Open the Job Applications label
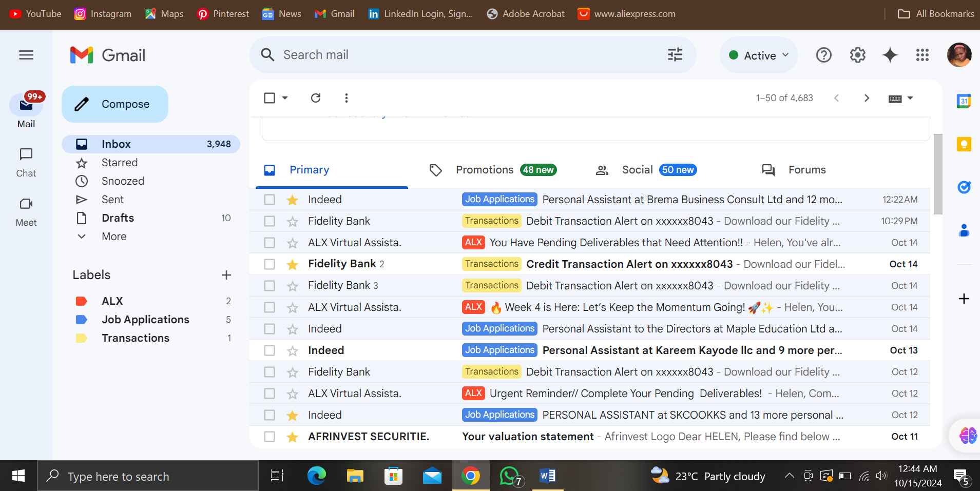980x491 pixels. click(145, 320)
